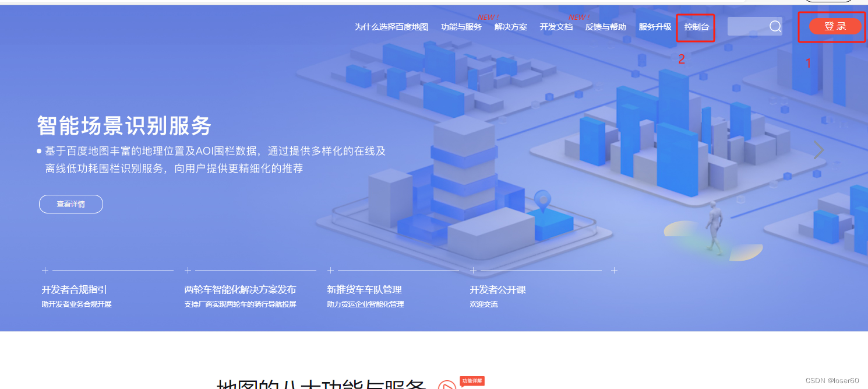Click 欢迎交流 subtitle text
868x389 pixels.
[484, 304]
